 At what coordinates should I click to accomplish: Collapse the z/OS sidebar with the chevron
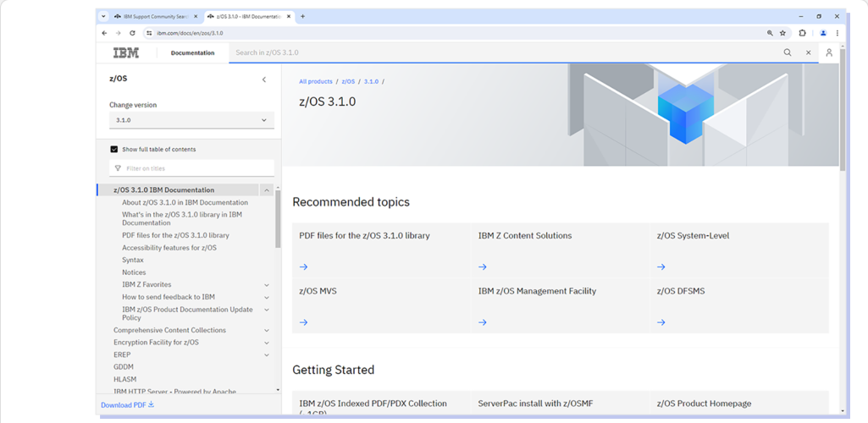point(264,80)
